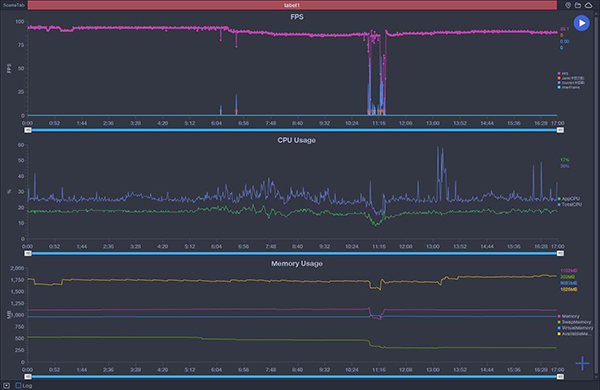Toggle the FPS series in the FPS legend
Image resolution: width=600 pixels, height=390 pixels.
pyautogui.click(x=563, y=73)
